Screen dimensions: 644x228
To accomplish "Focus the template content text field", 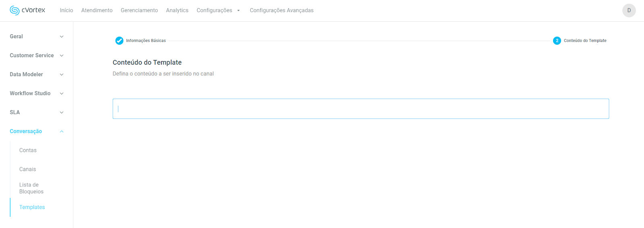I will pyautogui.click(x=361, y=109).
